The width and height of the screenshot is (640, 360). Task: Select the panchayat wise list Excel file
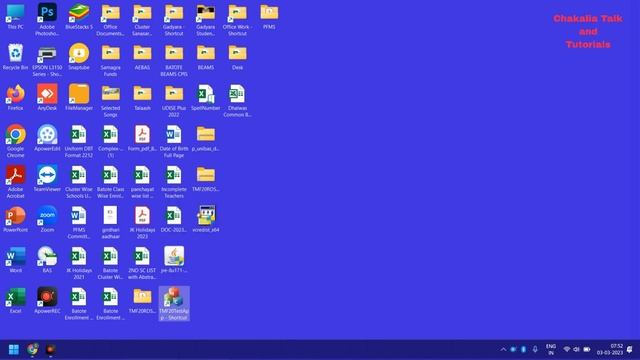(x=142, y=182)
